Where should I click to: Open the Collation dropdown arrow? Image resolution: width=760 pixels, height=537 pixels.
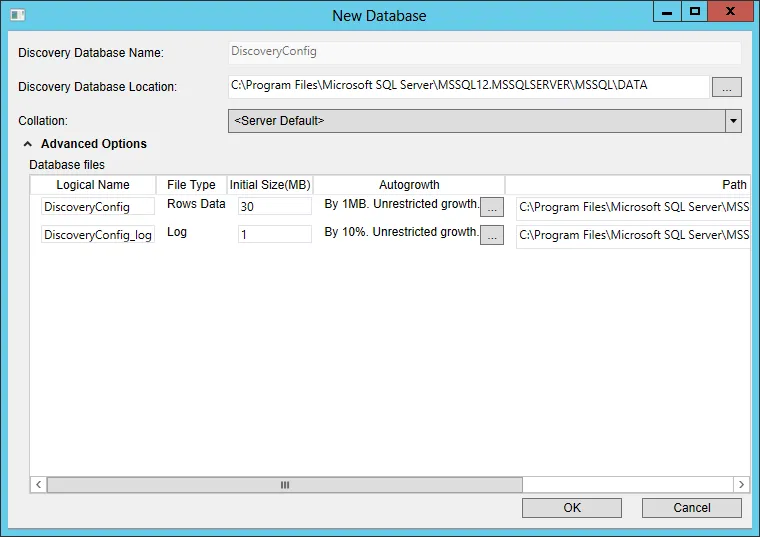(x=733, y=121)
